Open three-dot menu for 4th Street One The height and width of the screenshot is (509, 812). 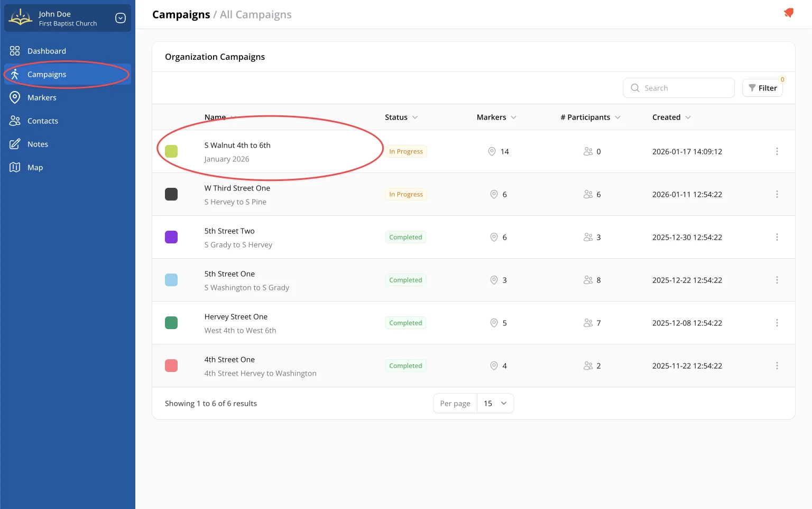(x=777, y=366)
